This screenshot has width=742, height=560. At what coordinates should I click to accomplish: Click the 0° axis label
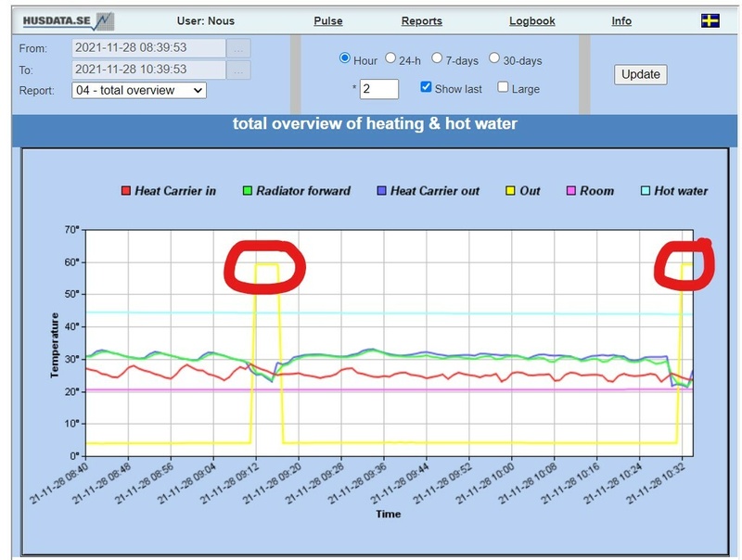click(74, 456)
